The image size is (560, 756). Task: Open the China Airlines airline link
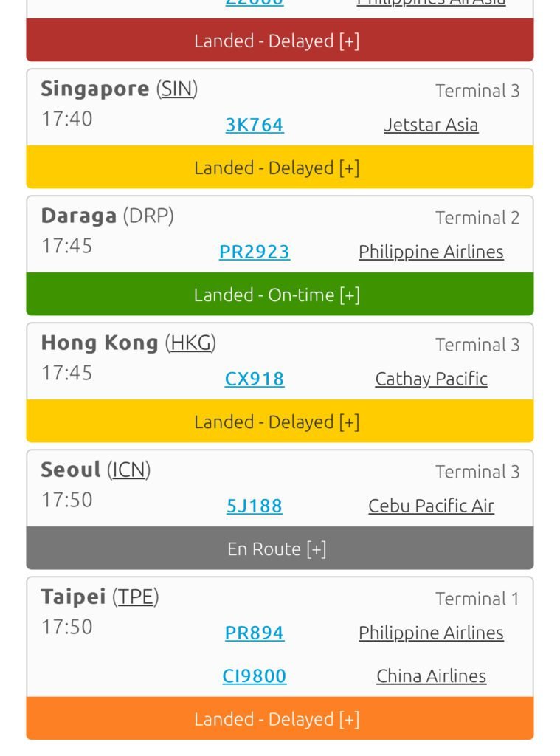[x=431, y=676]
